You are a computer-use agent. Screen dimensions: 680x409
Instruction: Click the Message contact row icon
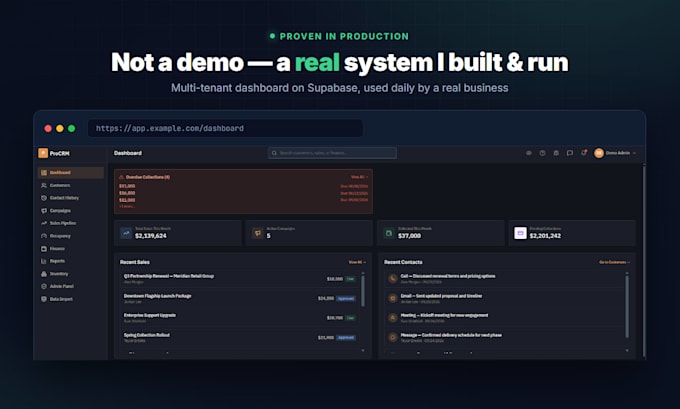point(393,337)
